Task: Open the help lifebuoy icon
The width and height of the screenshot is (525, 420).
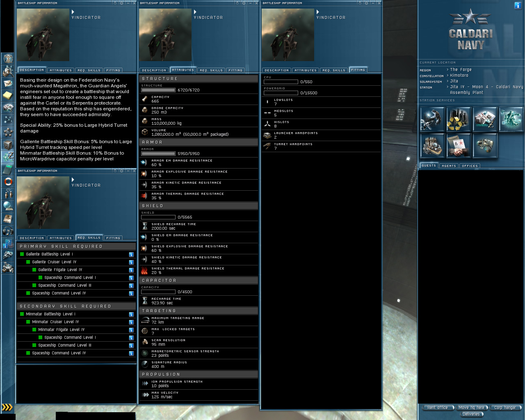Action: (8, 182)
